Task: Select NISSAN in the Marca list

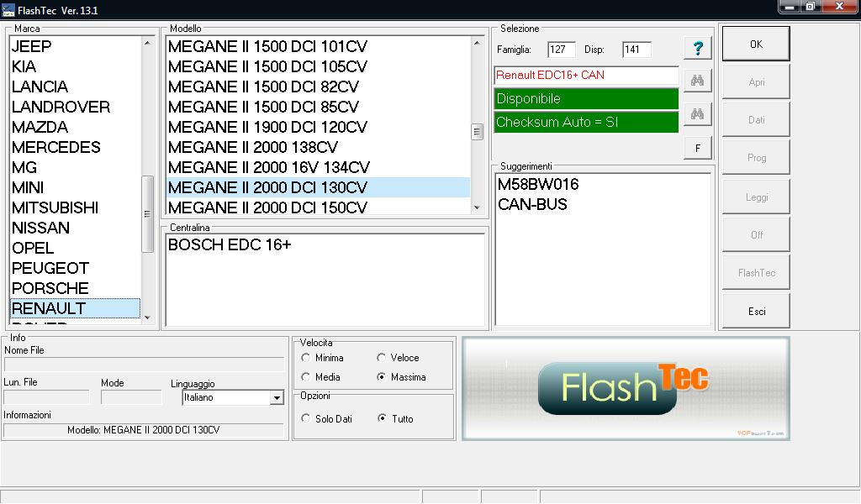Action: click(x=75, y=228)
